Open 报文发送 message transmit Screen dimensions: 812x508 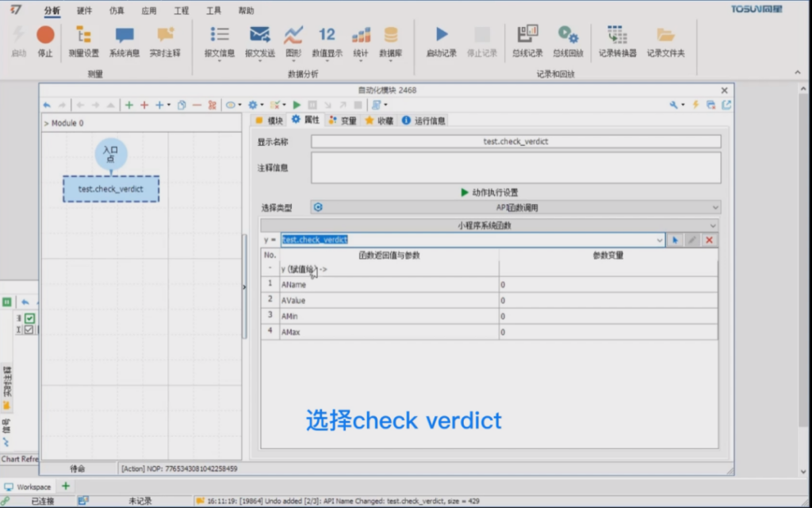pos(260,43)
